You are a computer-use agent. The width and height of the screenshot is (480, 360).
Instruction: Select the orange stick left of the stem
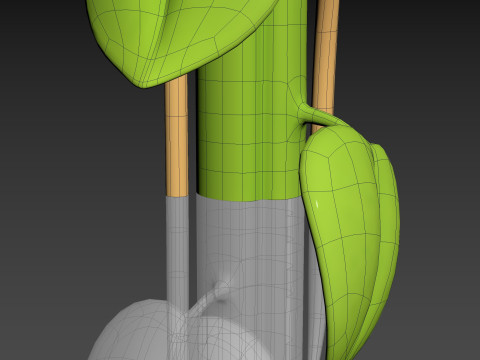[x=177, y=137]
